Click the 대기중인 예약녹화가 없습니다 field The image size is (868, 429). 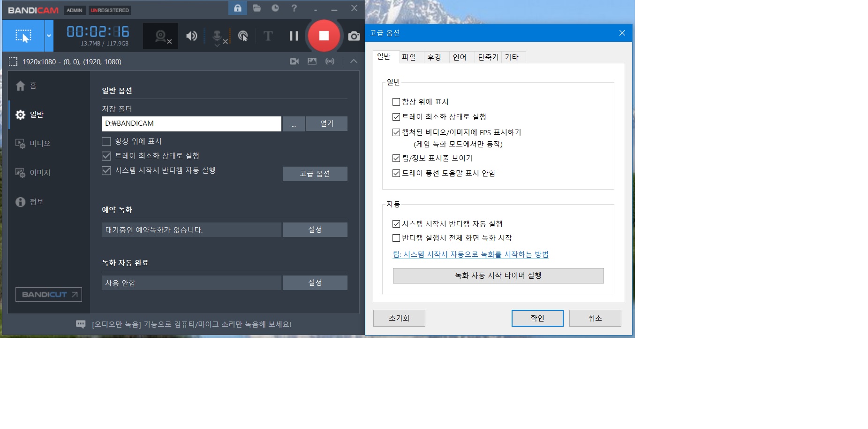tap(191, 230)
